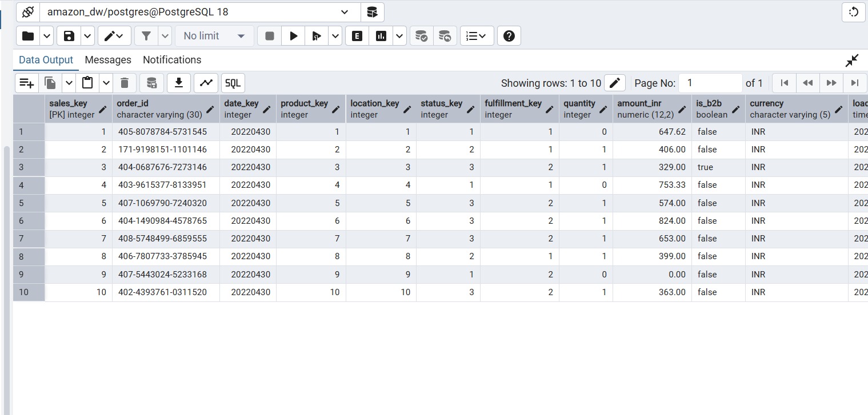
Task: Click the Stop query button
Action: tap(270, 36)
